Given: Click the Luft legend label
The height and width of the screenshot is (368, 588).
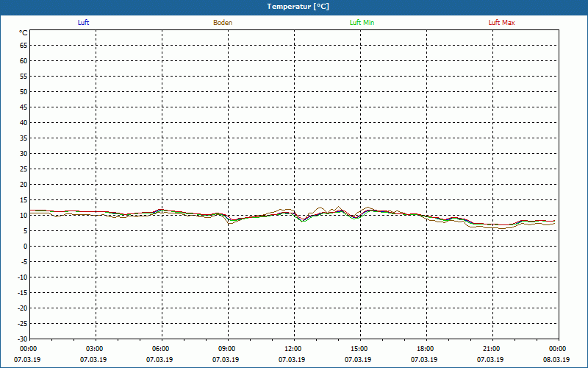Looking at the screenshot, I should (83, 23).
